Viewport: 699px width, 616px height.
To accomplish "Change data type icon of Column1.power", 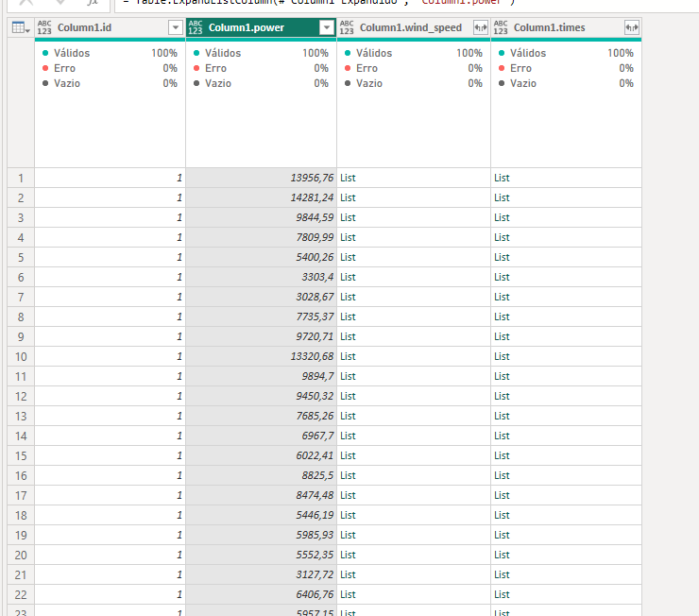I will click(196, 27).
